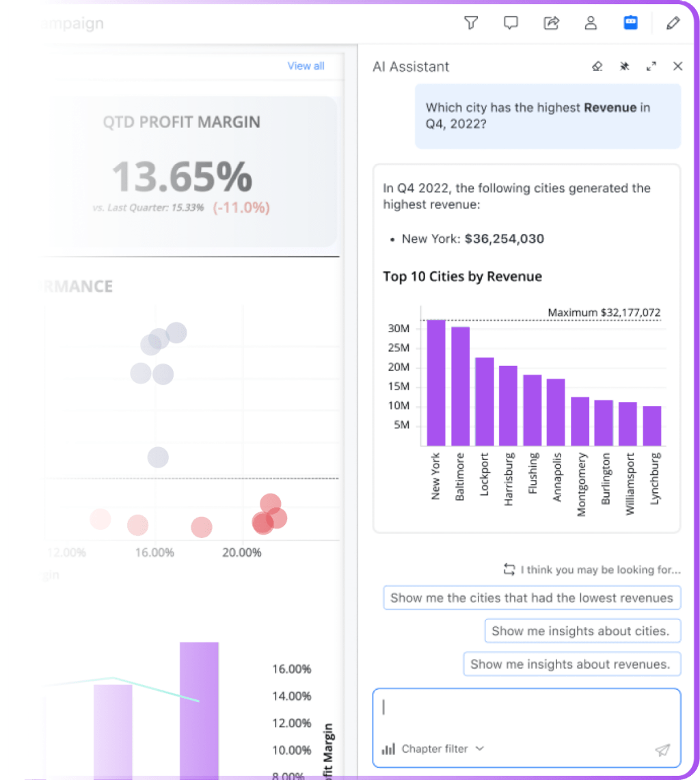700x780 pixels.
Task: Open the Chapter filter dropdown
Action: click(x=480, y=749)
